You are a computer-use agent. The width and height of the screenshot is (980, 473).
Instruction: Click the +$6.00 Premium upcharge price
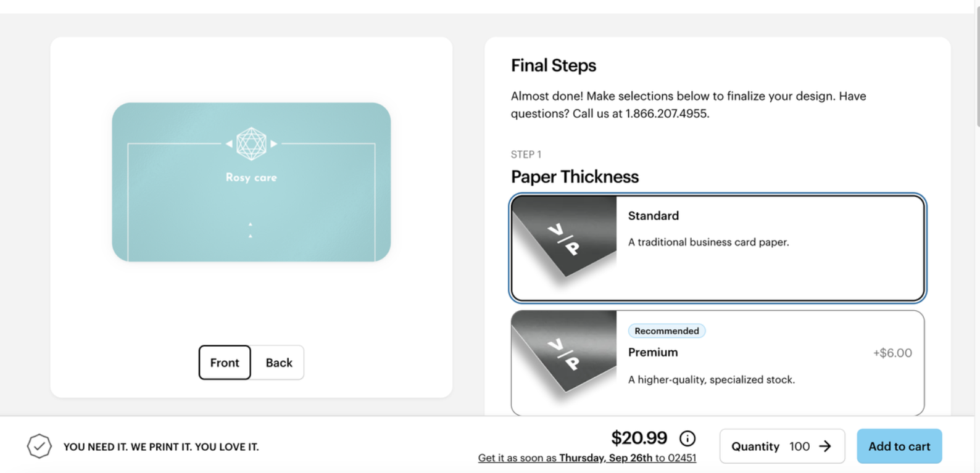point(892,353)
